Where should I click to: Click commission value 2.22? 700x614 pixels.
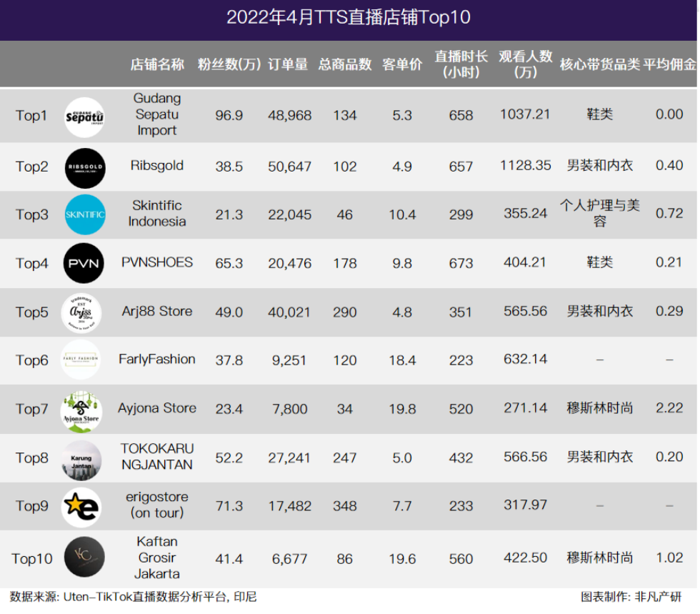point(669,408)
